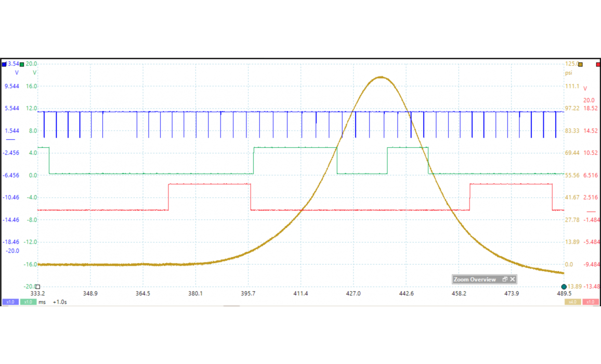Click the white time ruler handle at bottom-left
601x364 pixels.
coord(37,287)
